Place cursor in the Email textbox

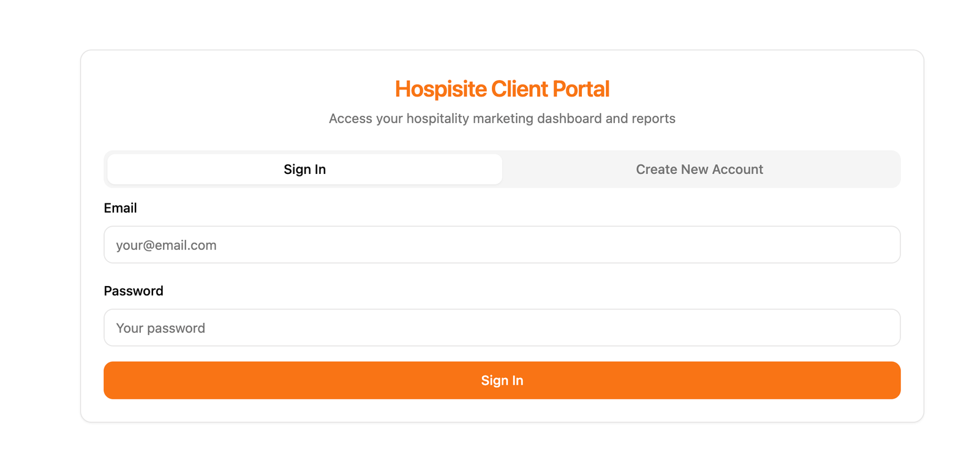502,245
